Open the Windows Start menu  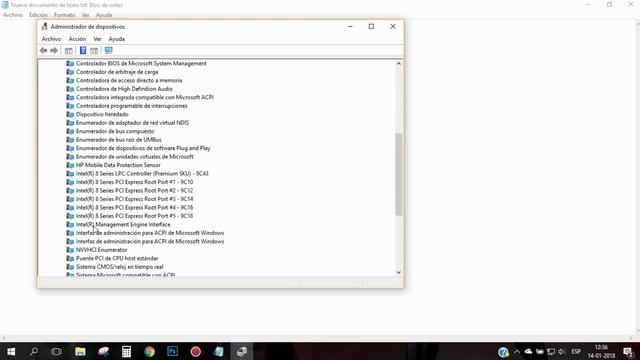11,351
